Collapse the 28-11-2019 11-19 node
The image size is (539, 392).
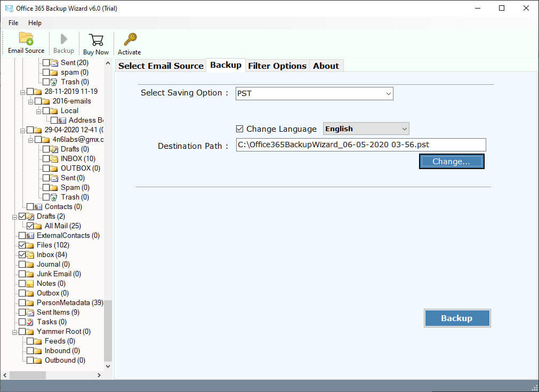(x=23, y=92)
